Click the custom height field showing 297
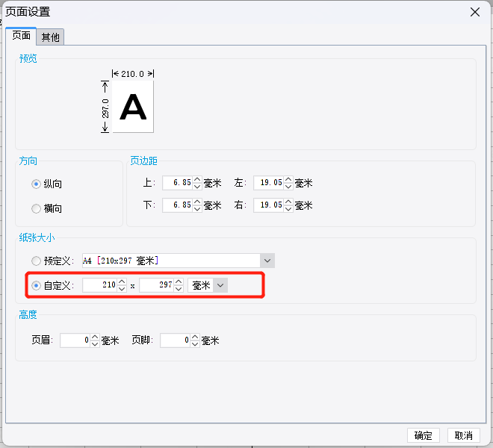493x448 pixels. coord(157,285)
